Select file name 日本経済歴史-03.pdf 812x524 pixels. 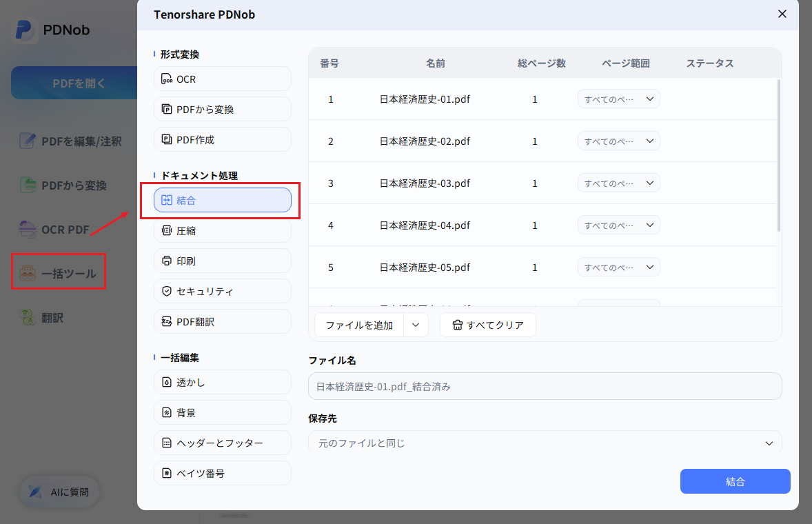click(425, 183)
